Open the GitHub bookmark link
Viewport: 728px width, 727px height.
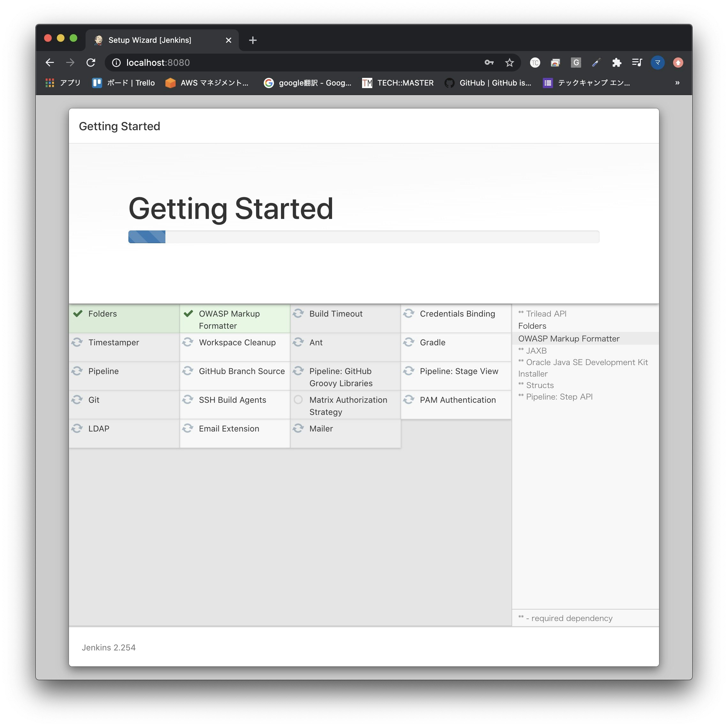[488, 83]
